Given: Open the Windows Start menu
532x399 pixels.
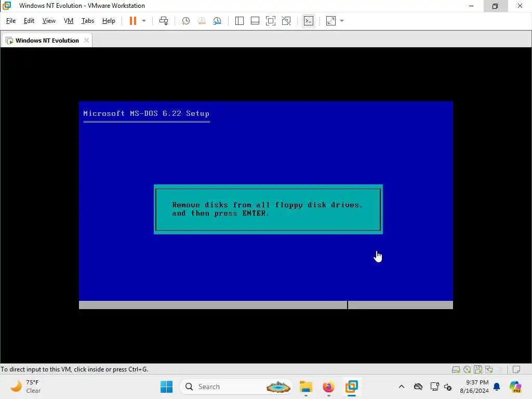Looking at the screenshot, I should pyautogui.click(x=166, y=387).
